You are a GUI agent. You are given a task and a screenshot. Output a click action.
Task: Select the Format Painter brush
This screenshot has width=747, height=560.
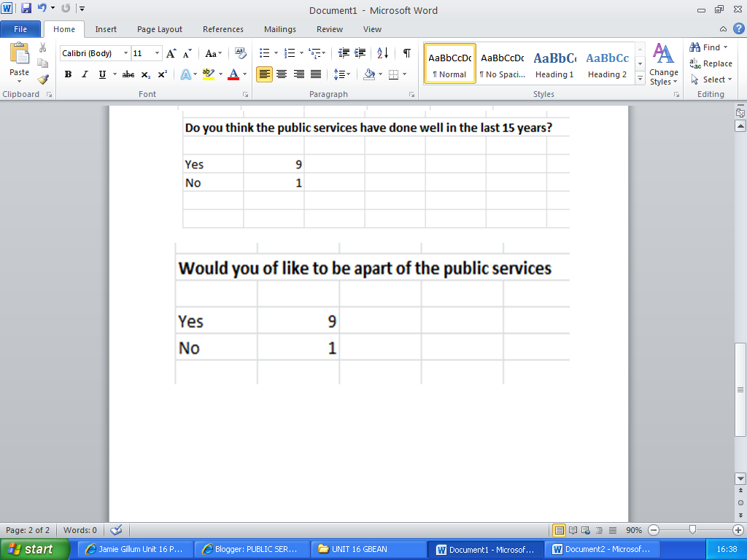[x=43, y=79]
